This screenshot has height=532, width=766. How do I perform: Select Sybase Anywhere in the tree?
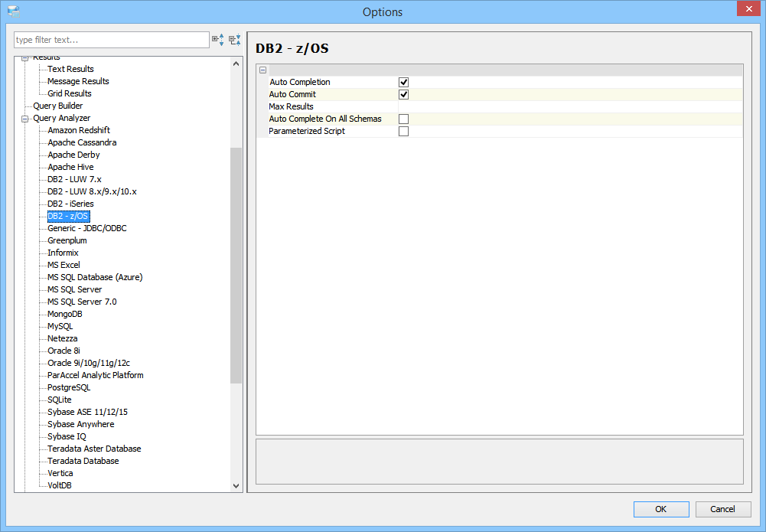click(80, 424)
